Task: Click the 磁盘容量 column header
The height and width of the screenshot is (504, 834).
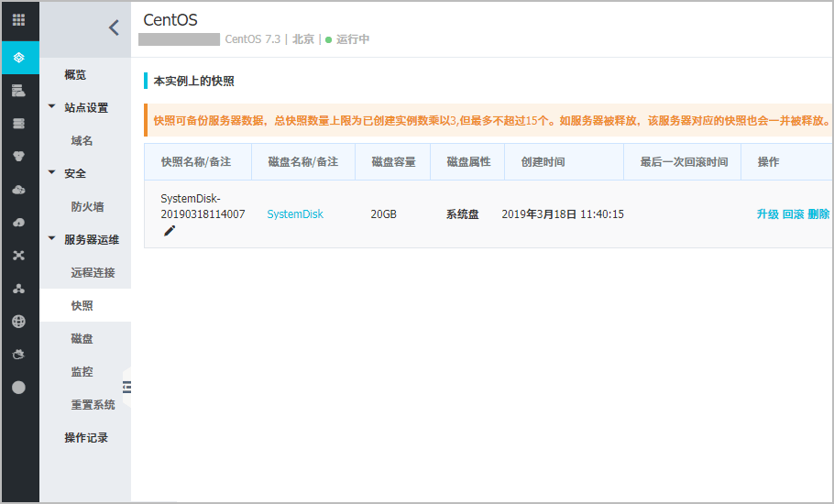Action: click(x=393, y=162)
